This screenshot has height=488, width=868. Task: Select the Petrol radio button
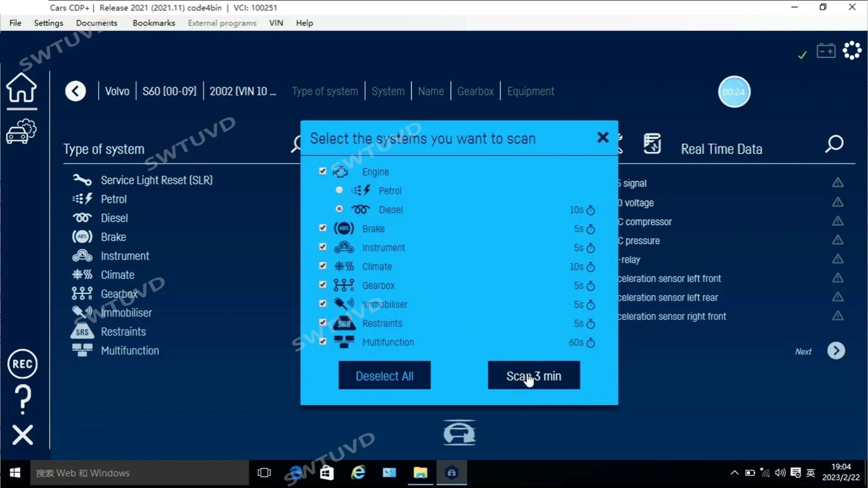click(339, 190)
